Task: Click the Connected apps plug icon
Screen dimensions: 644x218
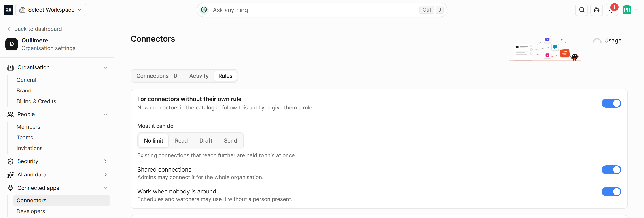Action: point(11,188)
